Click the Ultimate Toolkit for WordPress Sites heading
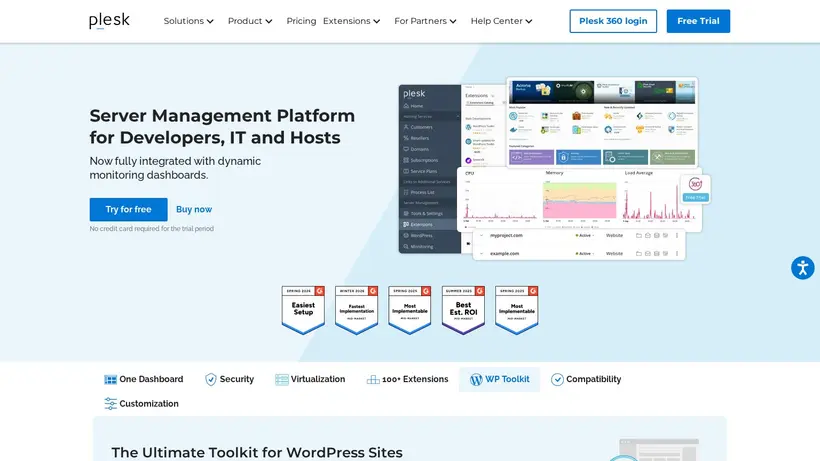Viewport: 820px width, 461px height. click(x=257, y=452)
